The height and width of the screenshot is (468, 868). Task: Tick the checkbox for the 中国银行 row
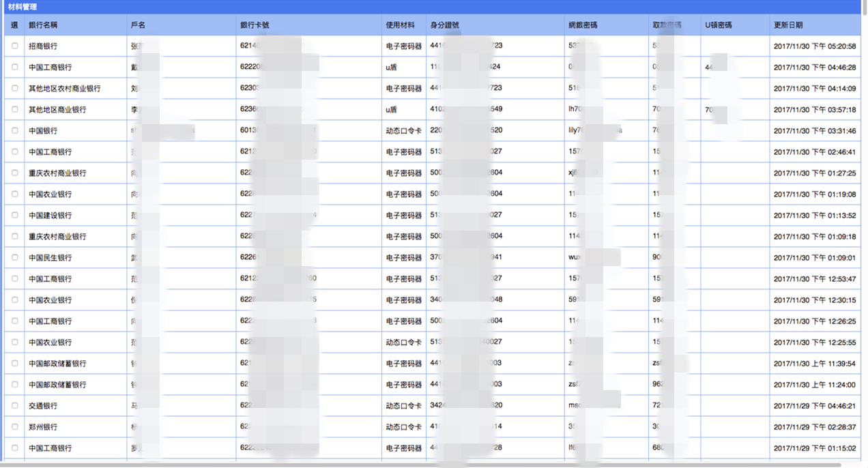(x=15, y=131)
